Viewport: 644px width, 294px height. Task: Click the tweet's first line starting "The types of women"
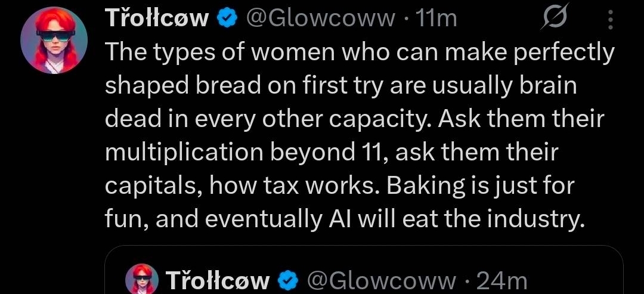tap(359, 53)
